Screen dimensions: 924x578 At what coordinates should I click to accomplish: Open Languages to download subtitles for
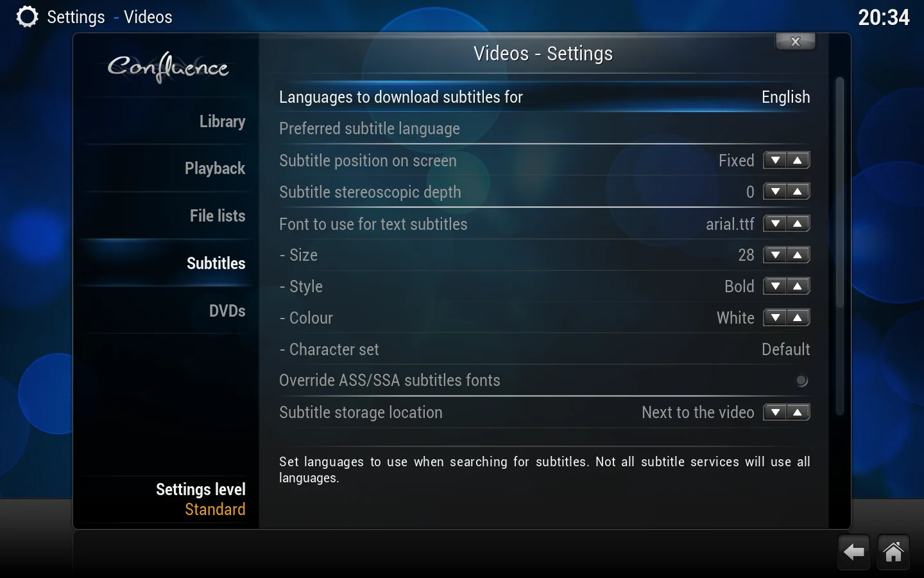pyautogui.click(x=544, y=97)
